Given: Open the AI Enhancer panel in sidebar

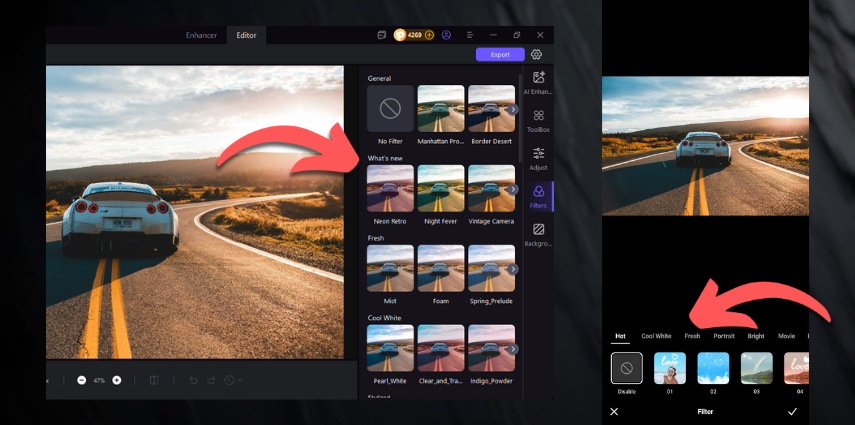Looking at the screenshot, I should pyautogui.click(x=539, y=82).
